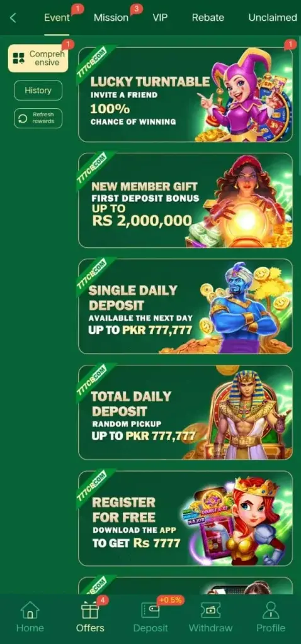The image size is (301, 644).
Task: Tap the back arrow icon
Action: pyautogui.click(x=13, y=18)
